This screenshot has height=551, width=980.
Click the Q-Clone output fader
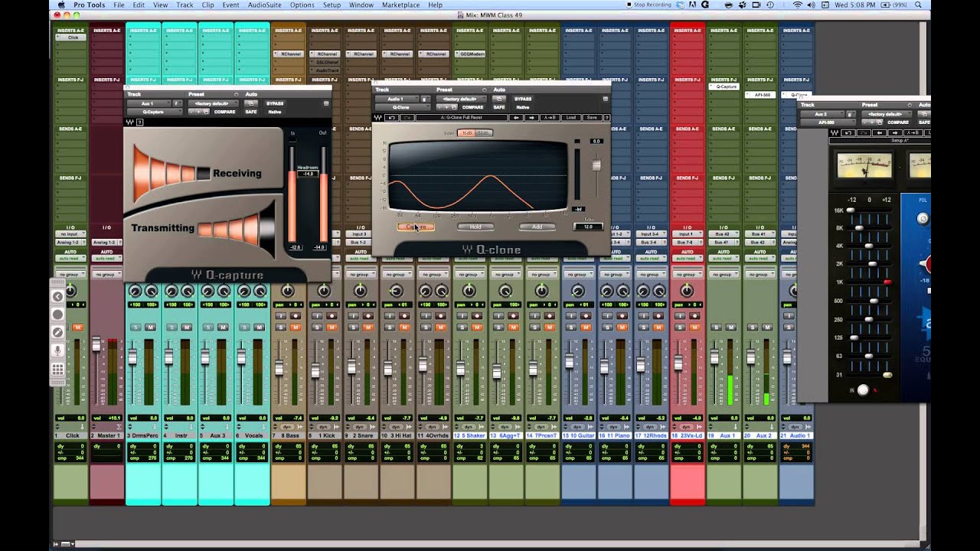(x=596, y=165)
